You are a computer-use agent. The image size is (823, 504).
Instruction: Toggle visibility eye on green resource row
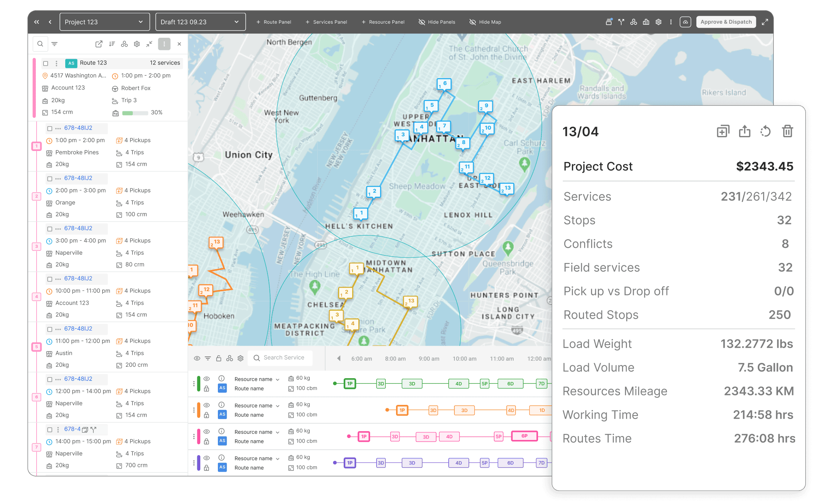tap(206, 379)
